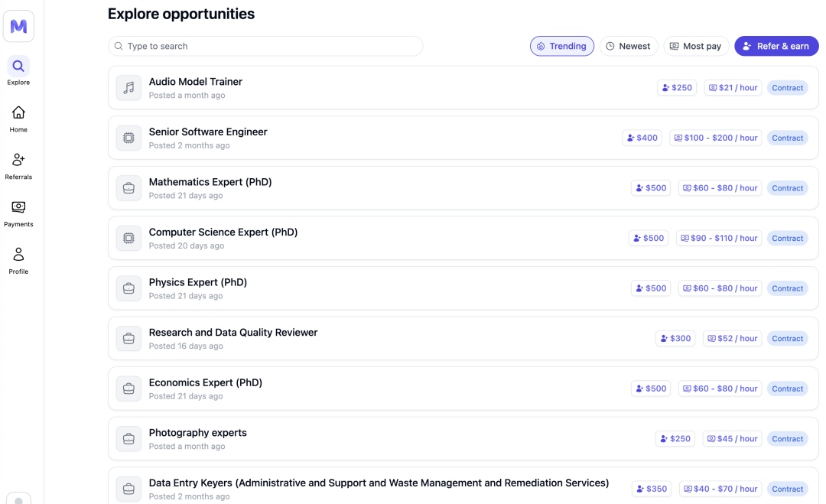Click the $52 / hour pay badge
826x504 pixels.
732,338
